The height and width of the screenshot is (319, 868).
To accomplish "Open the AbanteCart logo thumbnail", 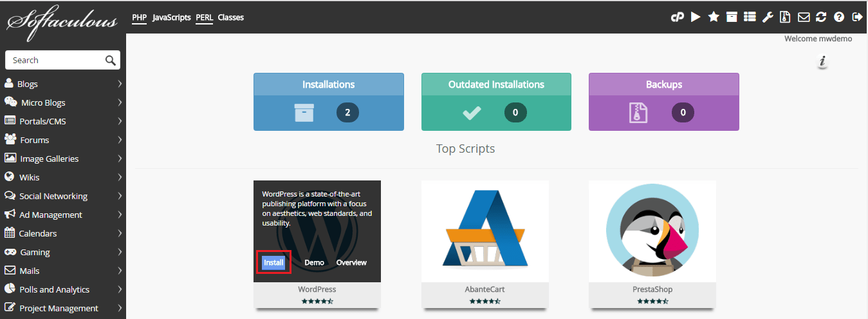I will point(485,231).
